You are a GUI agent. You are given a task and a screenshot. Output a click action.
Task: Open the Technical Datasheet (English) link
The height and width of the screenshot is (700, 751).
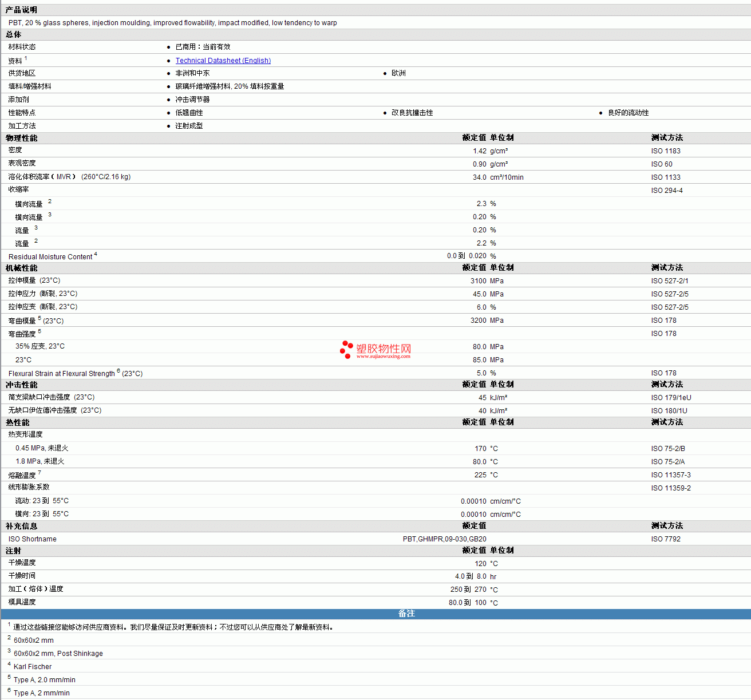coord(223,61)
